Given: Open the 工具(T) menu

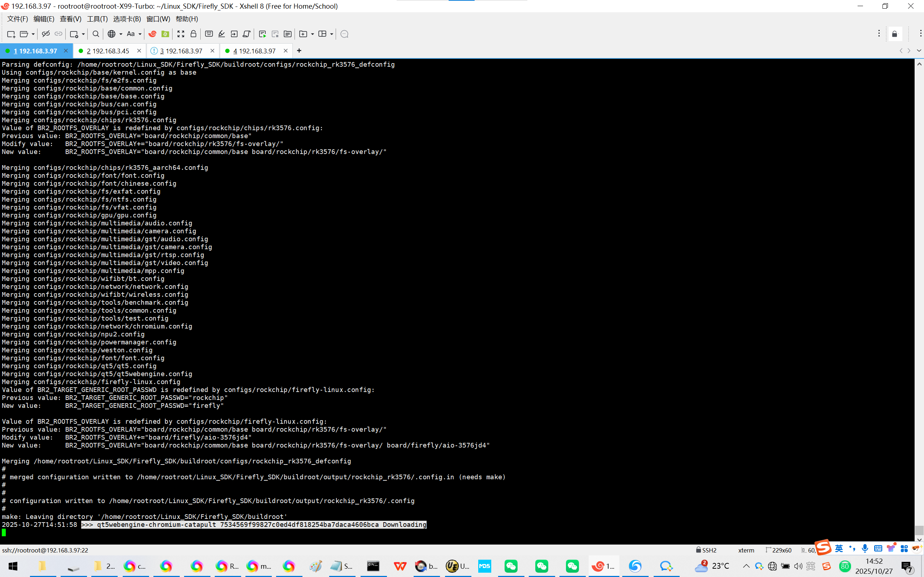Looking at the screenshot, I should [97, 19].
